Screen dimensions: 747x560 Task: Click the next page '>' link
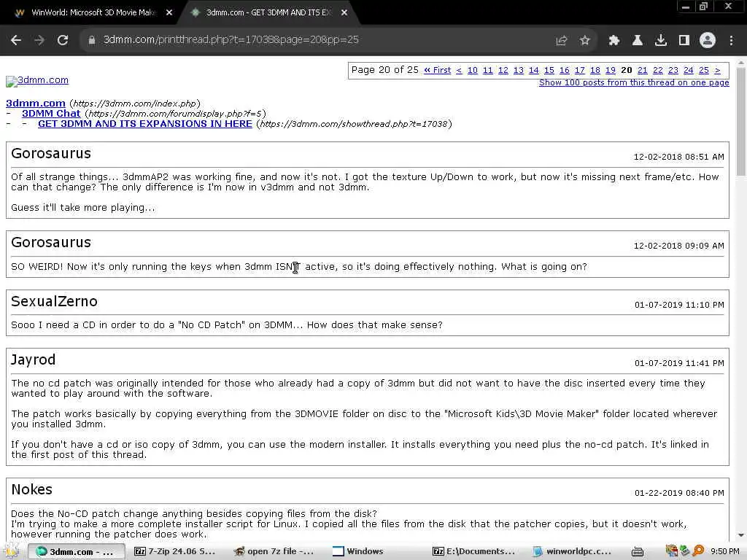[x=718, y=70]
